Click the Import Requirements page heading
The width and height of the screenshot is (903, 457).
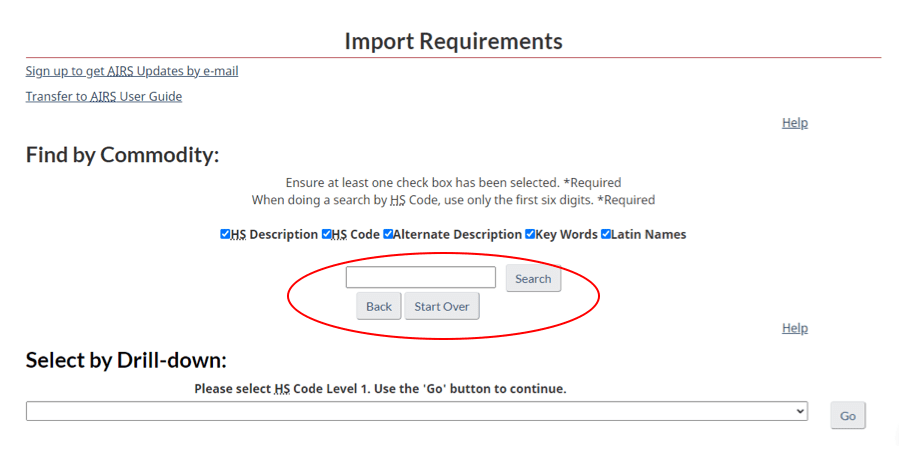pyautogui.click(x=453, y=41)
